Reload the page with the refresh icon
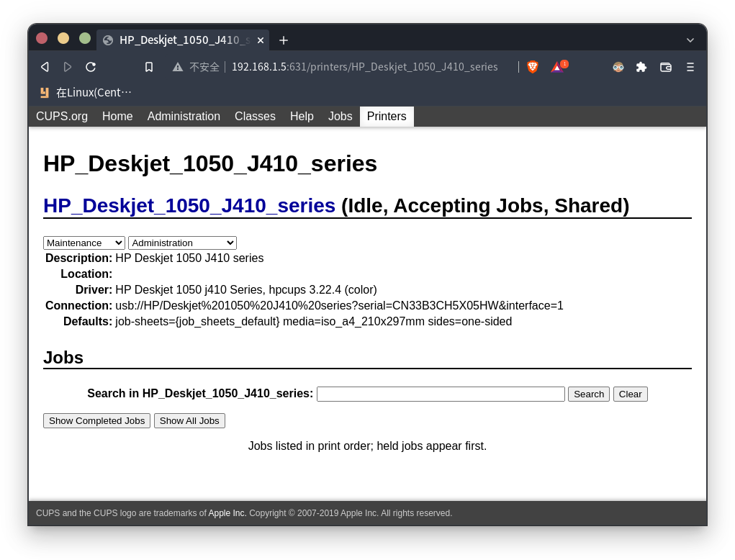735x560 pixels. 91,67
